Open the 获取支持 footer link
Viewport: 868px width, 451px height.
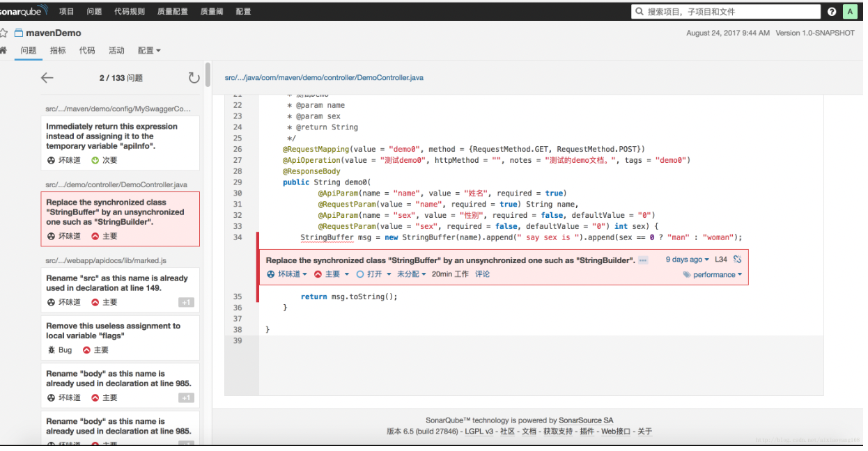point(558,432)
